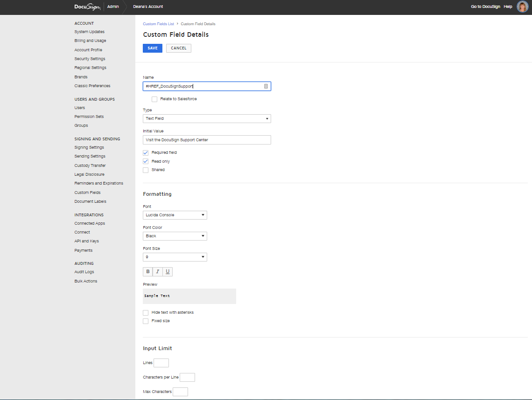Click the Bold formatting icon

pos(148,272)
